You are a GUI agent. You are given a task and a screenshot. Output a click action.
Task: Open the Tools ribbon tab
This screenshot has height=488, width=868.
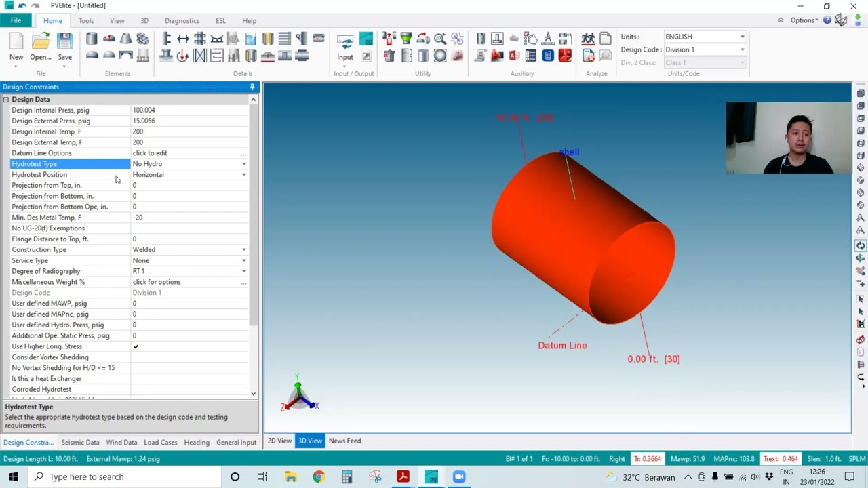click(x=86, y=21)
